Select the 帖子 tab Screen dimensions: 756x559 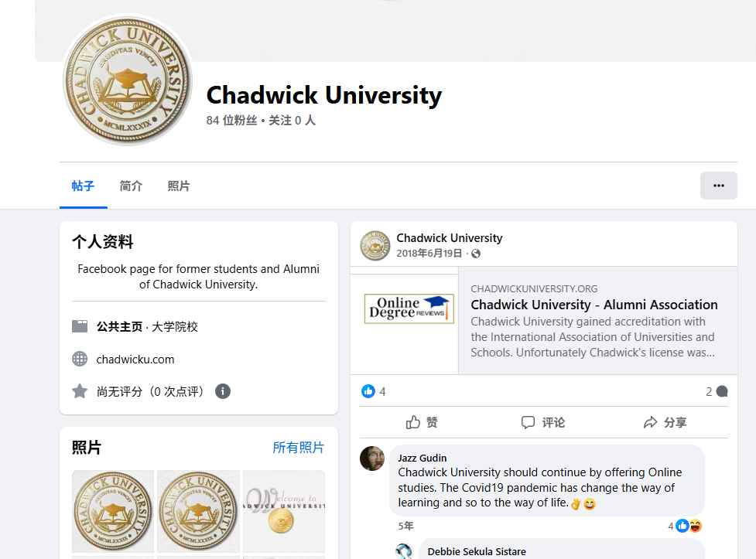83,186
